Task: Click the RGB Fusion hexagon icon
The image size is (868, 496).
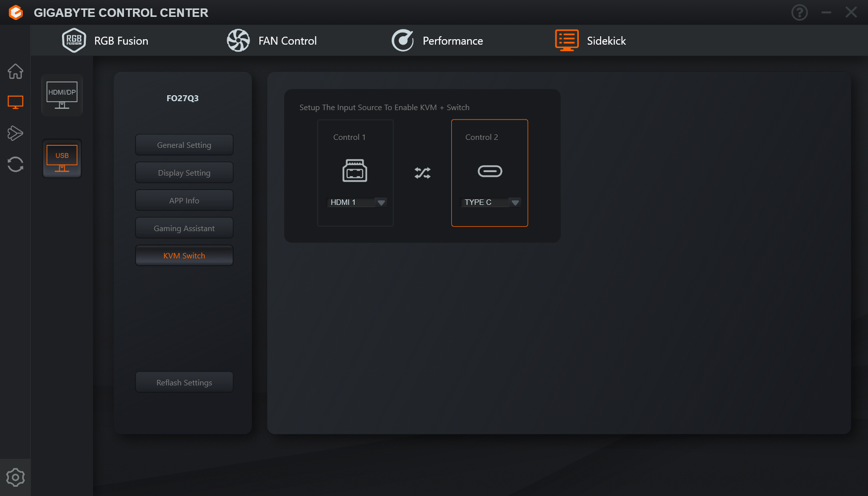Action: (74, 40)
